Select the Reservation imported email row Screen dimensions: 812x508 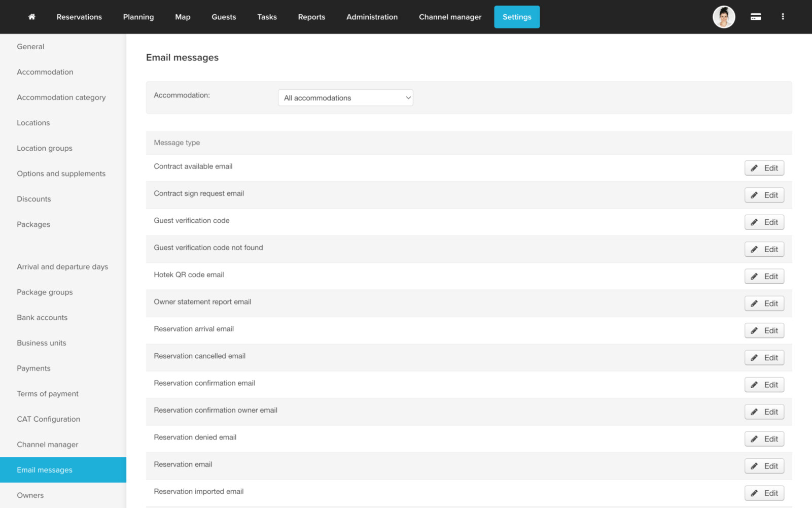[x=199, y=491]
